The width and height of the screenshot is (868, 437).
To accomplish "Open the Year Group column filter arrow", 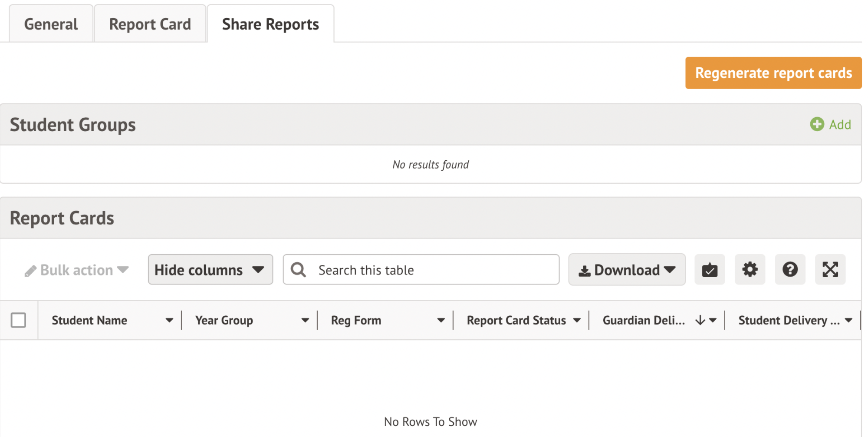I will (305, 321).
